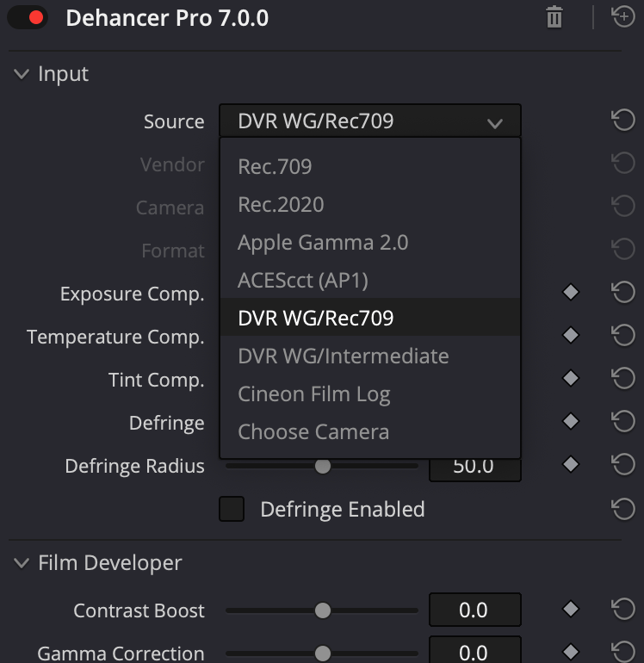Click the Contrast Boost slider handle
The width and height of the screenshot is (644, 663).
point(323,610)
